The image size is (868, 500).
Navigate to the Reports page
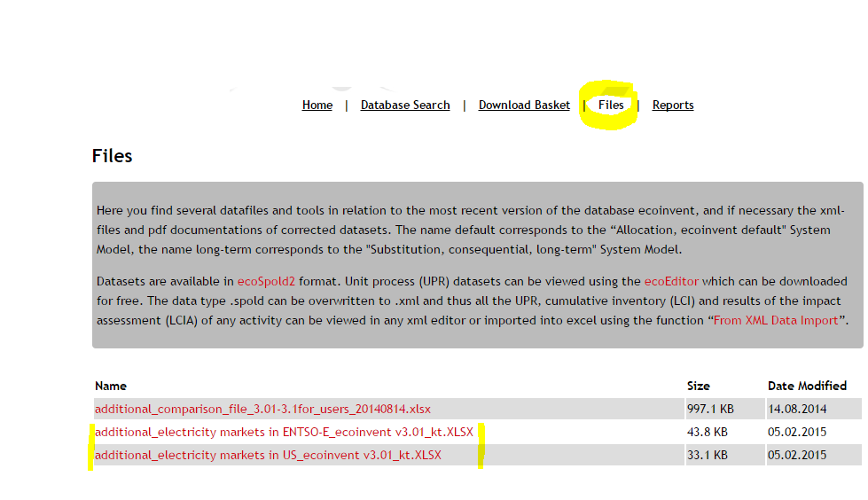(x=673, y=105)
